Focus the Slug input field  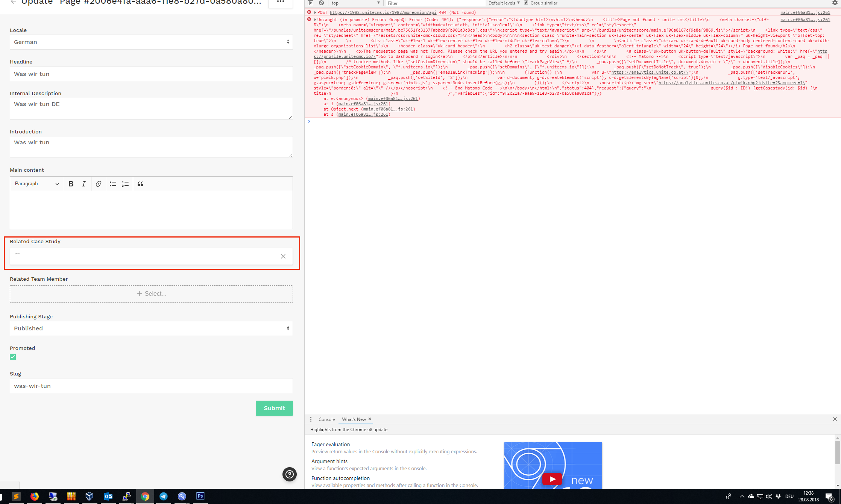(x=151, y=386)
